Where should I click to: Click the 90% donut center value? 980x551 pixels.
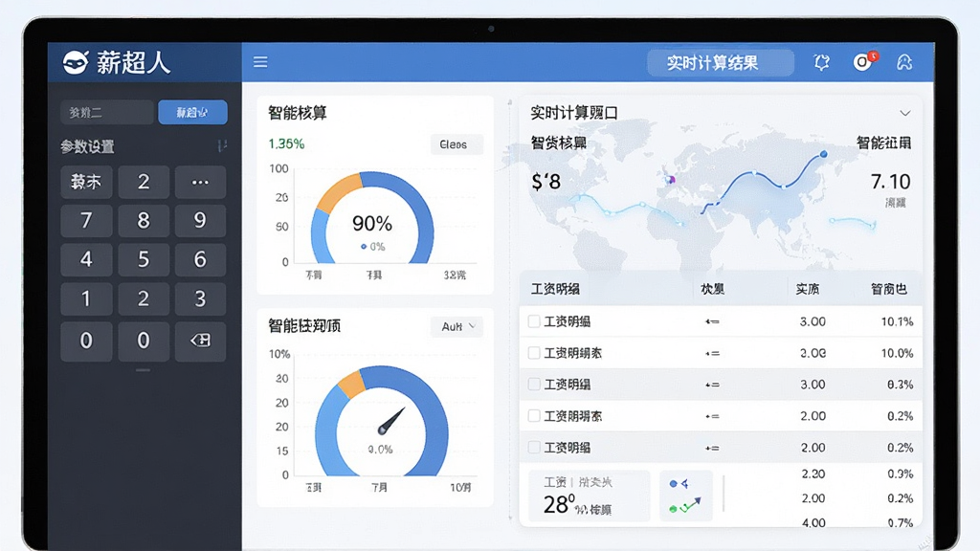click(x=372, y=224)
